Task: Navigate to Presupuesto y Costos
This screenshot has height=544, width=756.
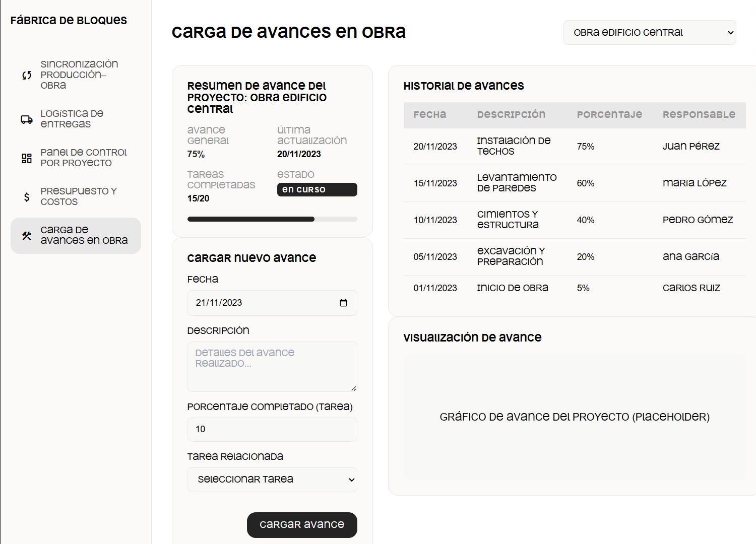Action: pos(76,196)
